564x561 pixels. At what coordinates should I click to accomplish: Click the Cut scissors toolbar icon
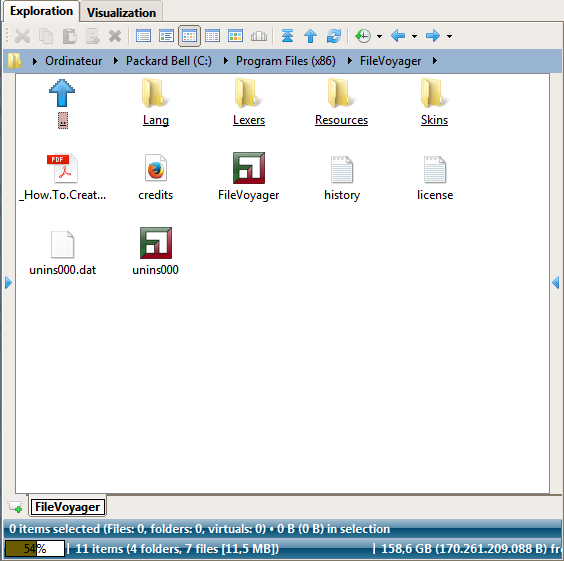23,36
